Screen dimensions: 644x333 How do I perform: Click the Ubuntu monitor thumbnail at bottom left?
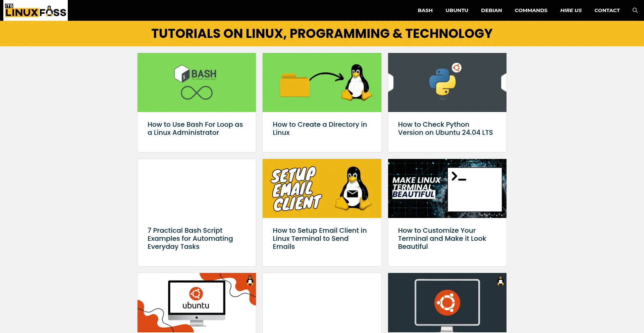196,302
